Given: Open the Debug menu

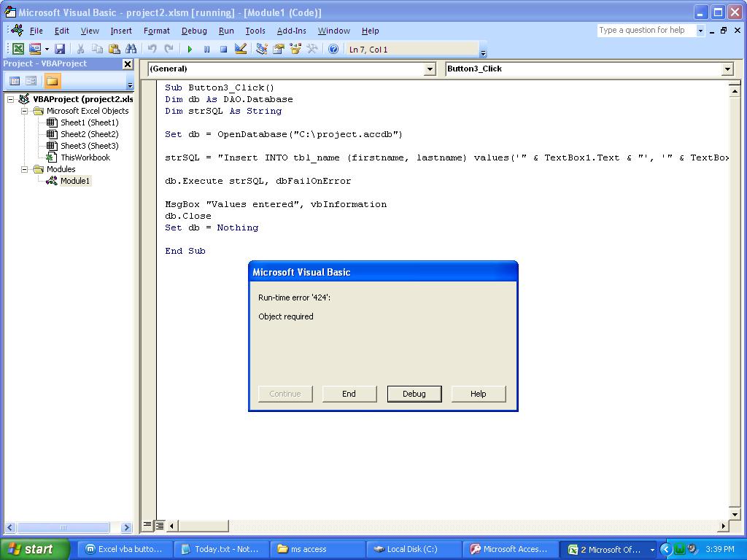Looking at the screenshot, I should [194, 31].
